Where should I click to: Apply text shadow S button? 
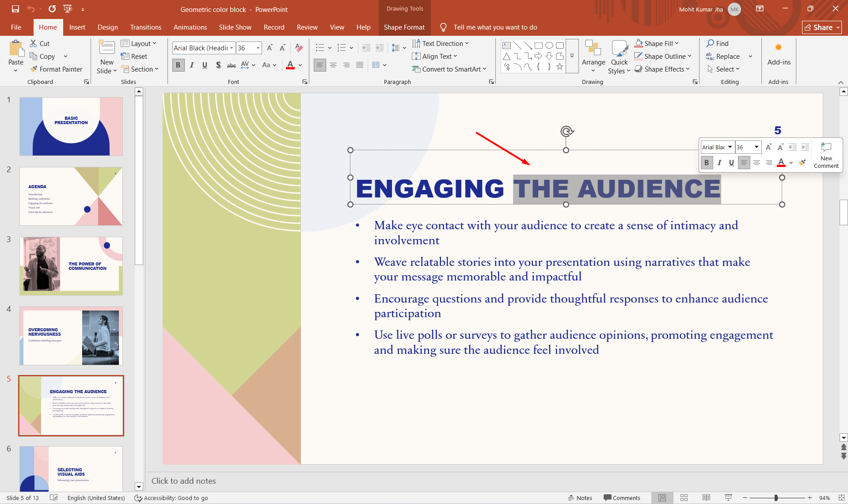218,65
